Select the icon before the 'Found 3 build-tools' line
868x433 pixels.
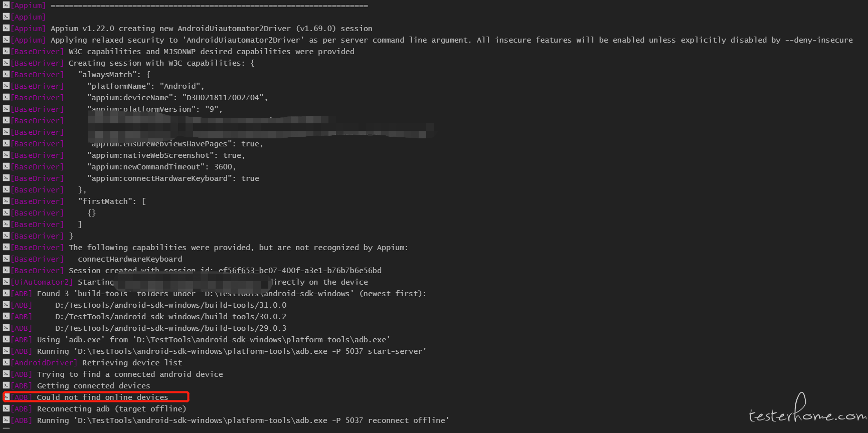[x=7, y=293]
